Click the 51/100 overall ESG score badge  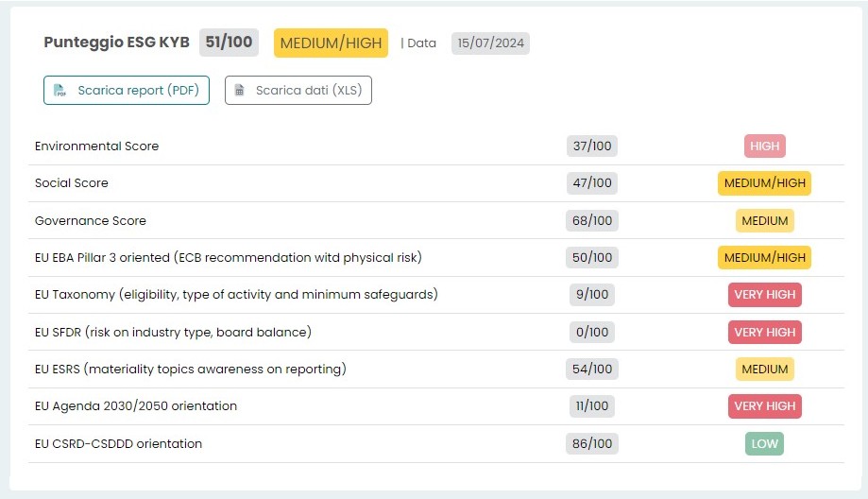[229, 43]
